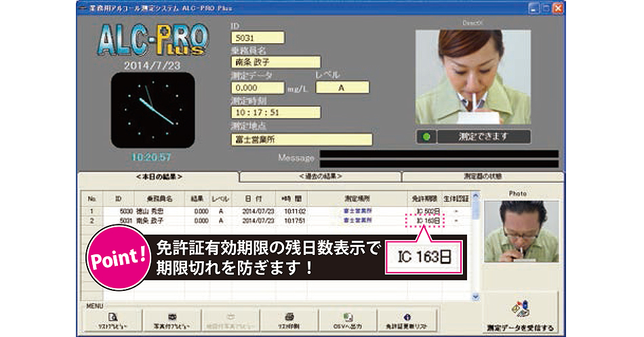Click the scroll up arrow of results table
The height and width of the screenshot is (337, 644).
[476, 196]
